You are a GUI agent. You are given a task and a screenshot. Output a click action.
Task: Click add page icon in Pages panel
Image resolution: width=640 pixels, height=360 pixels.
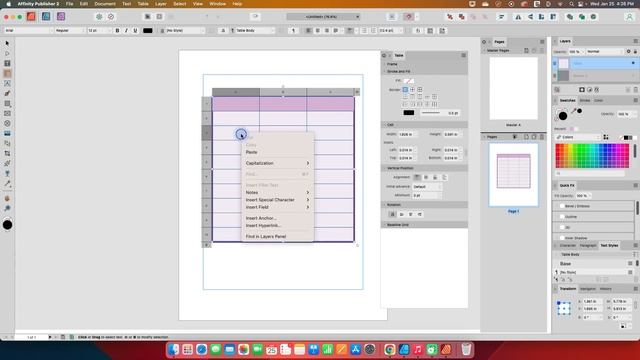point(526,137)
